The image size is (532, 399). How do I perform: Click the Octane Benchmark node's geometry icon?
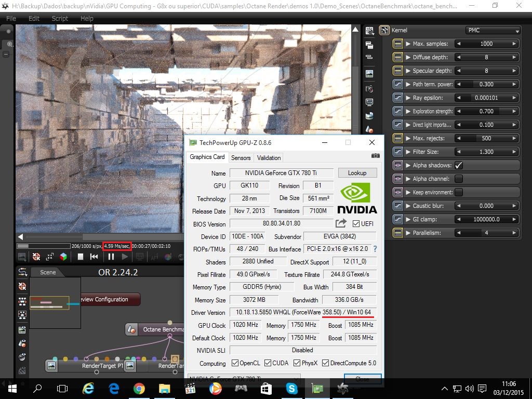[x=131, y=329]
